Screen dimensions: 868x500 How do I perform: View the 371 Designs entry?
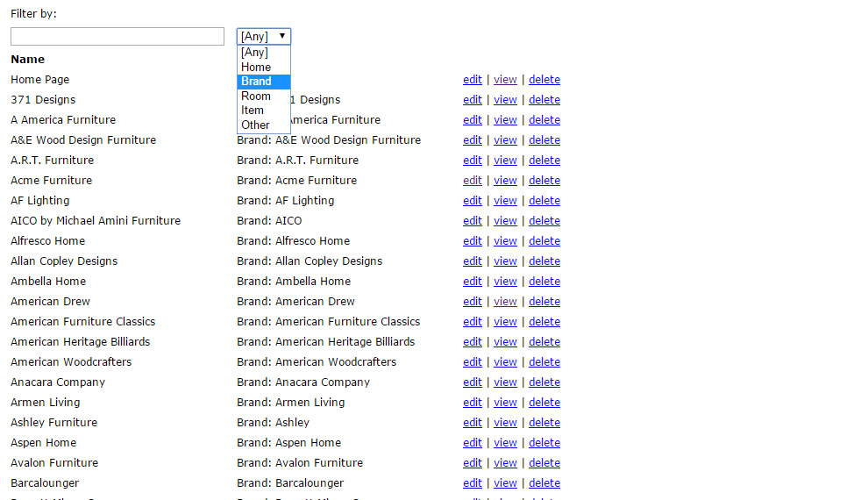click(505, 100)
